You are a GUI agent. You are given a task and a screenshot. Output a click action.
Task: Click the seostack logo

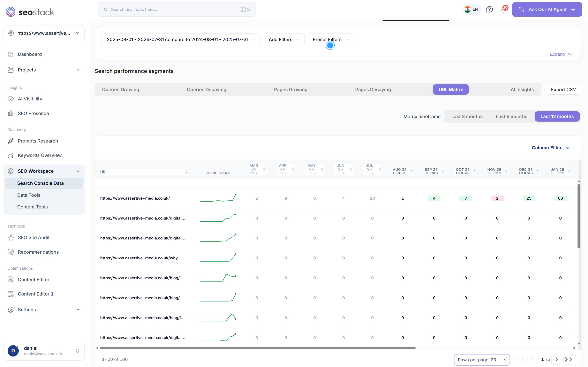[30, 12]
